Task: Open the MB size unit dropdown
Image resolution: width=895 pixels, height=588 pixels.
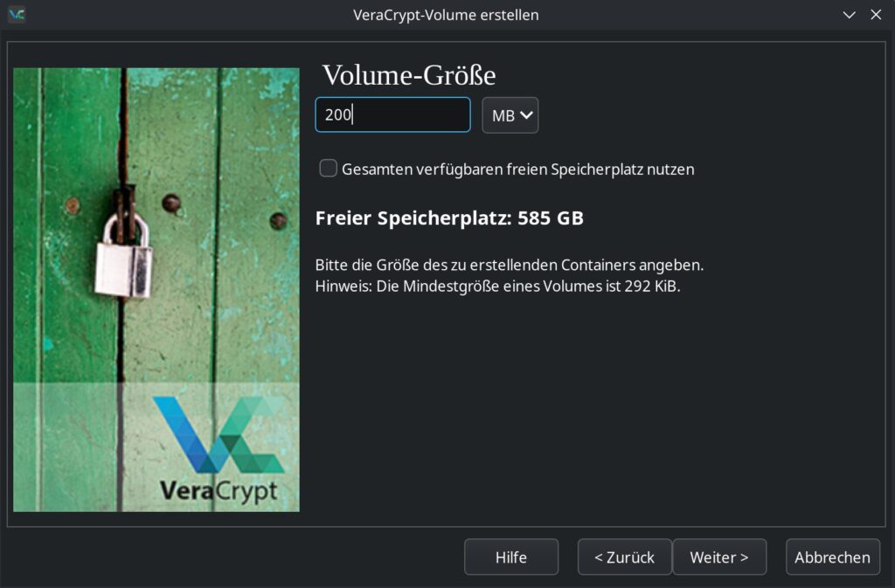Action: pos(510,115)
